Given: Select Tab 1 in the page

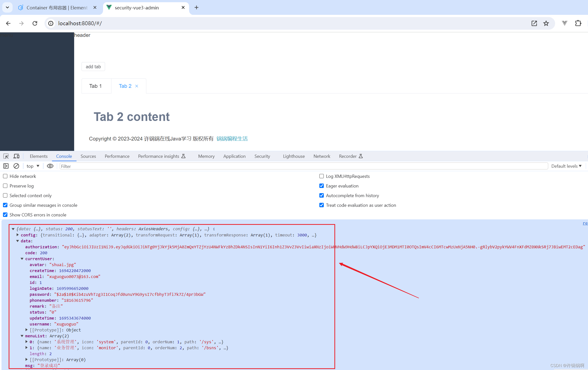Looking at the screenshot, I should coord(96,86).
